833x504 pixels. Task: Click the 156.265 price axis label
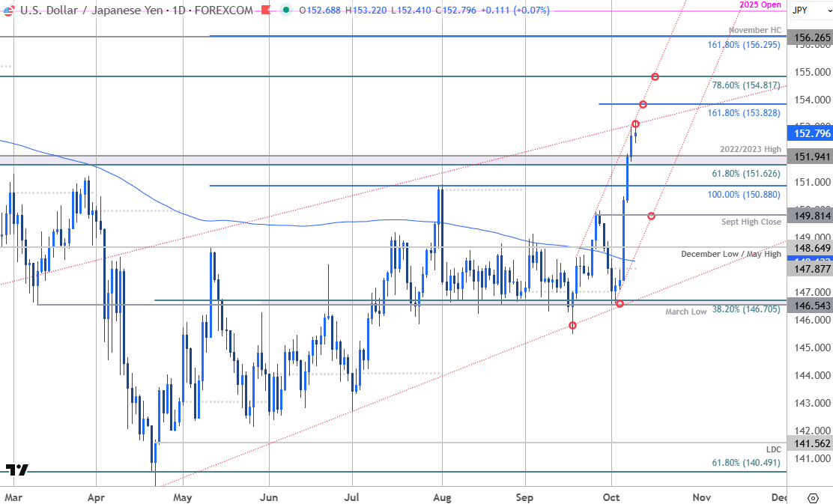point(810,36)
